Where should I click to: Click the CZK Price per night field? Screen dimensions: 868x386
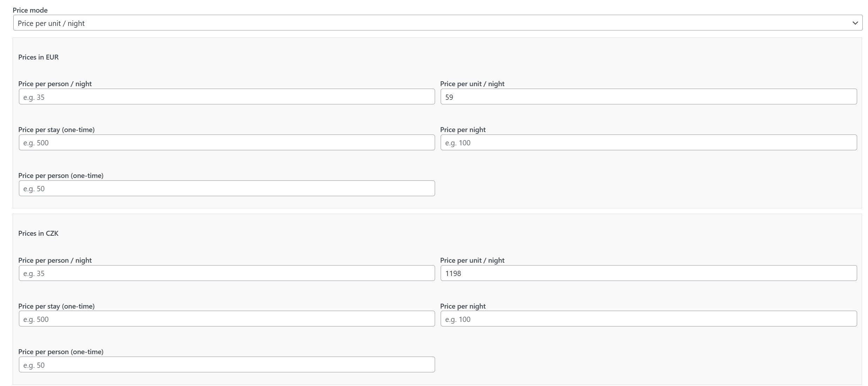(x=648, y=319)
